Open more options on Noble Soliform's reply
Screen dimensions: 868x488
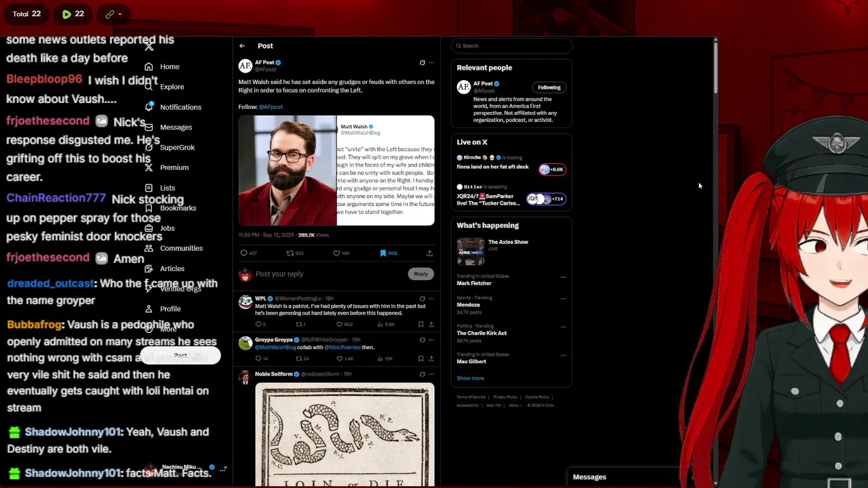coord(431,374)
